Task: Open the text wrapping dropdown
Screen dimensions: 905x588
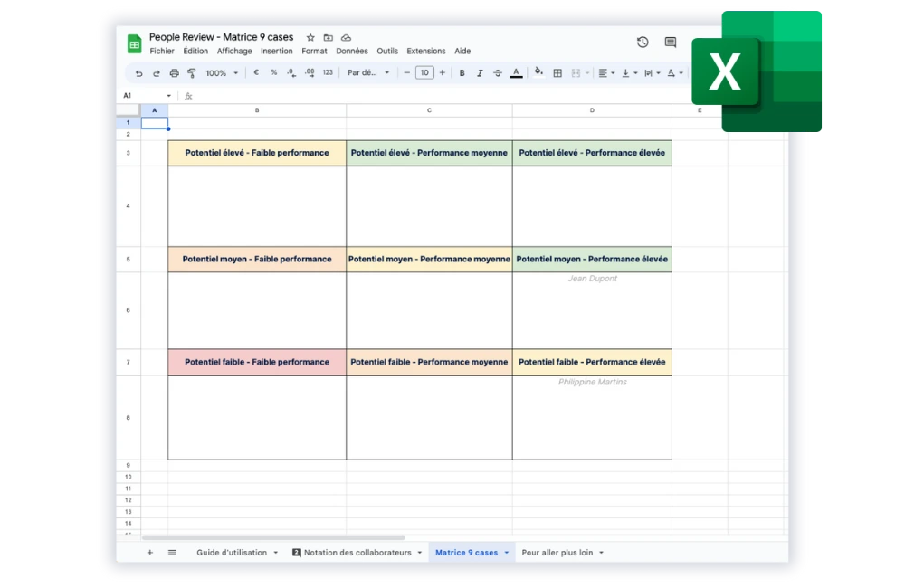Action: 652,73
